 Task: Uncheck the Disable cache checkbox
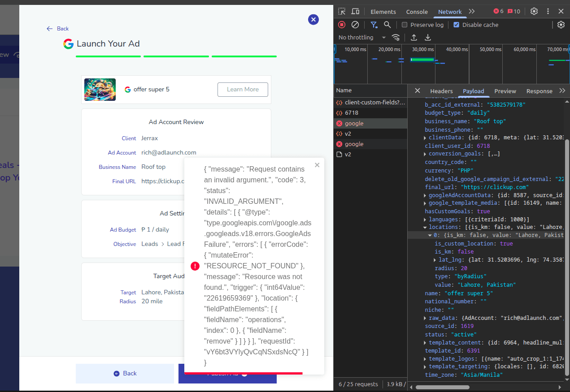click(x=457, y=25)
